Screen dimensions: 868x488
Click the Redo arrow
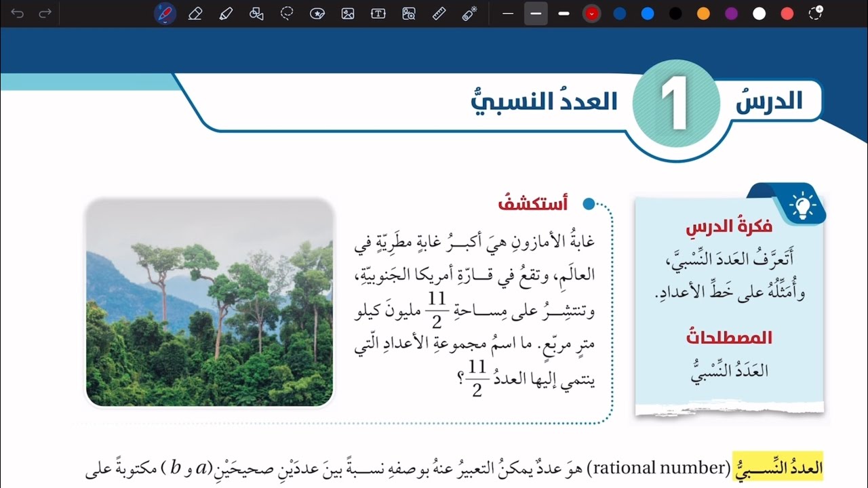pyautogui.click(x=45, y=14)
